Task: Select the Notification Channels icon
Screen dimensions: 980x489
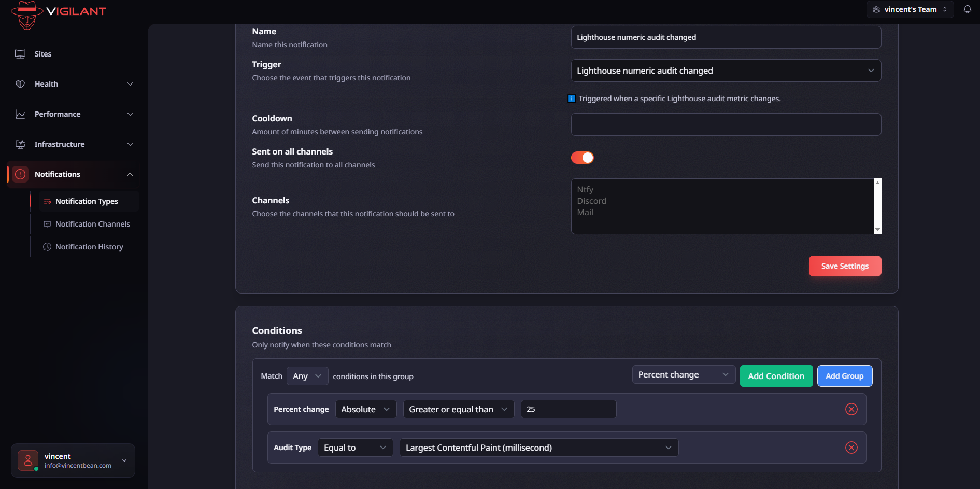Action: (x=47, y=223)
